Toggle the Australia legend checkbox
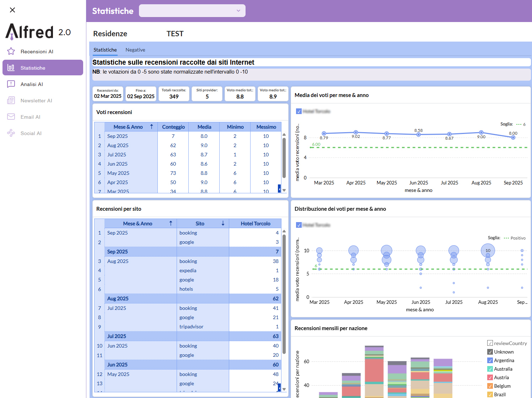The width and height of the screenshot is (532, 398). tap(490, 369)
